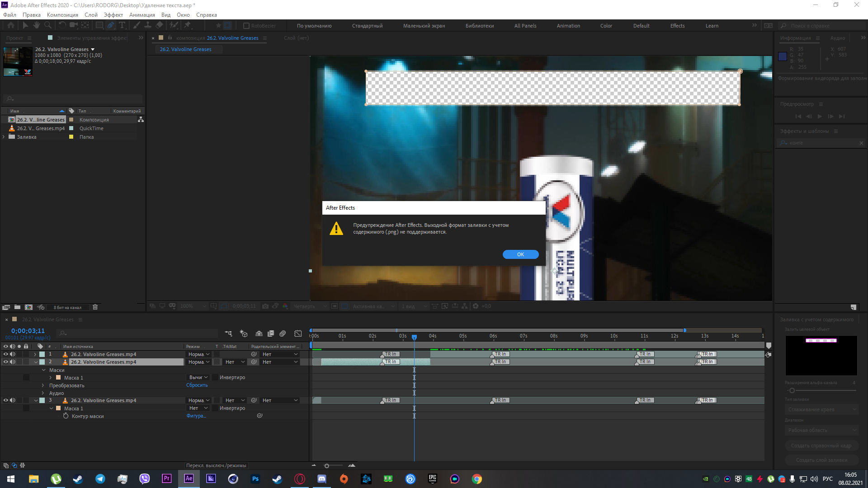Select the Rectangle shape tool
The image size is (868, 488).
pos(99,25)
